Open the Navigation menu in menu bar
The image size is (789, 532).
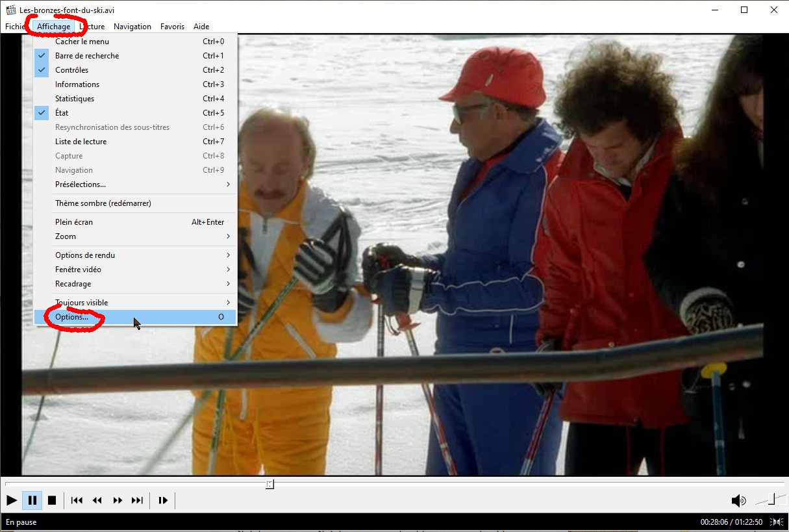pyautogui.click(x=132, y=27)
